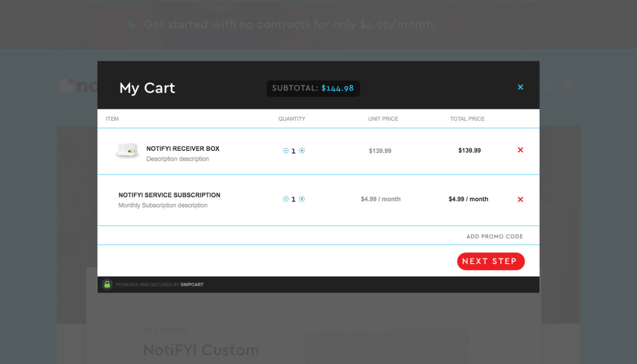
Task: Click the Receiver Box unit price $139.99
Action: pyautogui.click(x=380, y=150)
